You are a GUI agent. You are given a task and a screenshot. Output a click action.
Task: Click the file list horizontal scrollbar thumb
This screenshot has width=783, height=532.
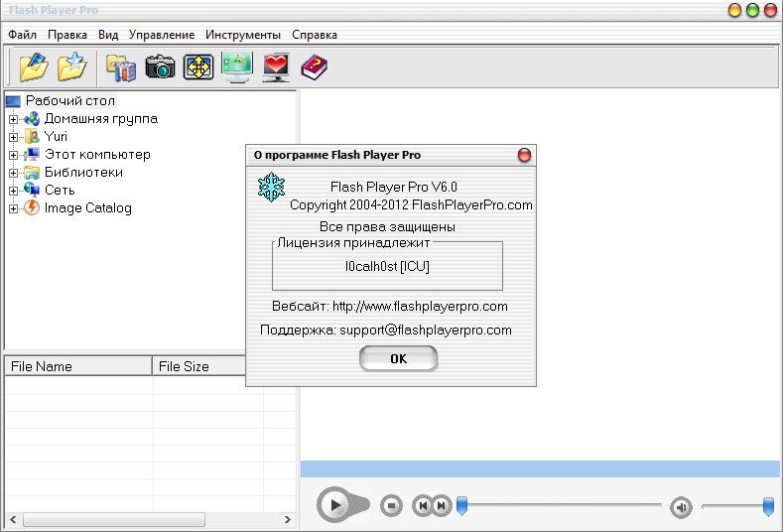(x=114, y=519)
